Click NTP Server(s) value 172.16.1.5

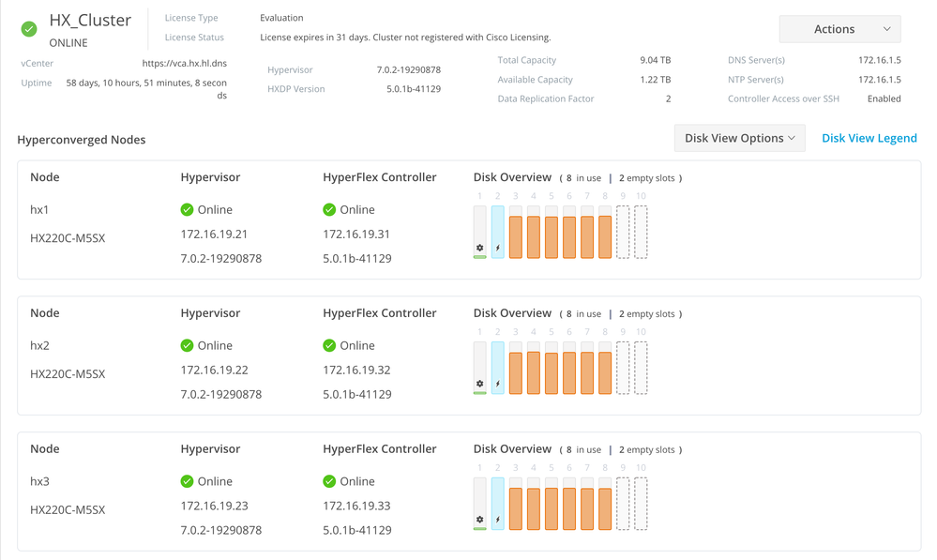880,80
